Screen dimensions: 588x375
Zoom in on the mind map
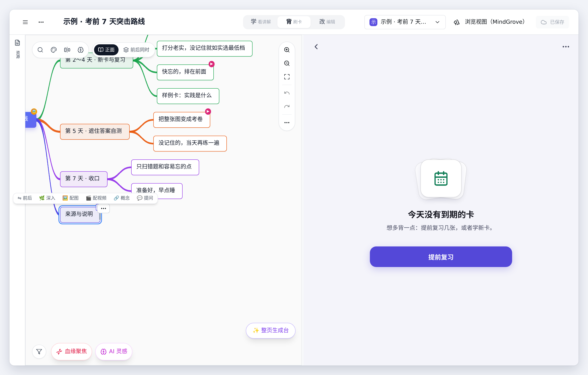[287, 50]
